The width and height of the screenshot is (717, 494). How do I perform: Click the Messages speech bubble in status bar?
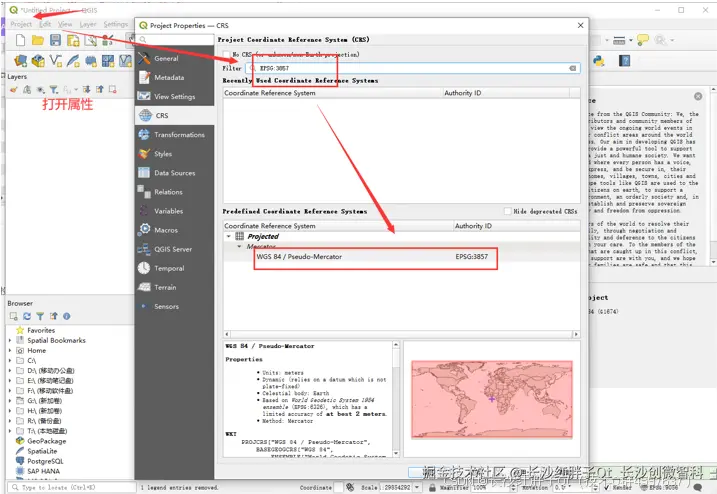[x=698, y=487]
